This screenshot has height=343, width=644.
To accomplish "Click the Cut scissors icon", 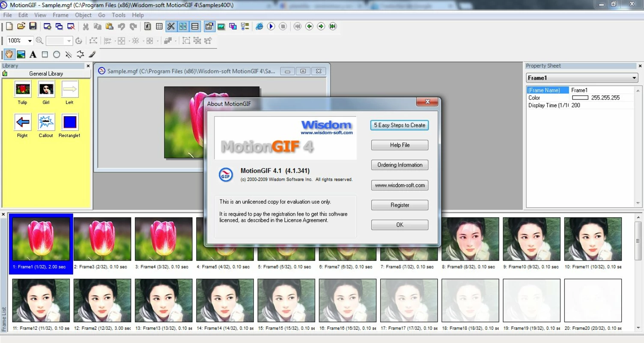I will pos(86,26).
